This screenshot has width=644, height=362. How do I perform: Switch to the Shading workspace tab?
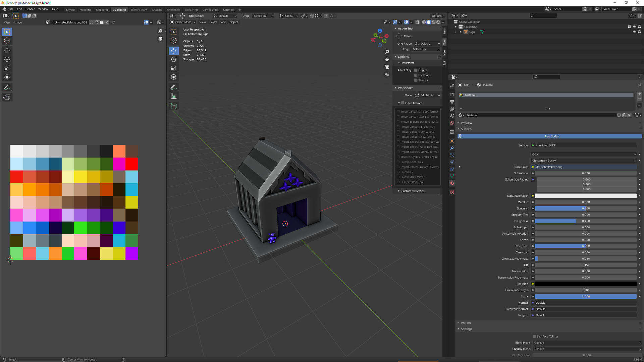157,10
